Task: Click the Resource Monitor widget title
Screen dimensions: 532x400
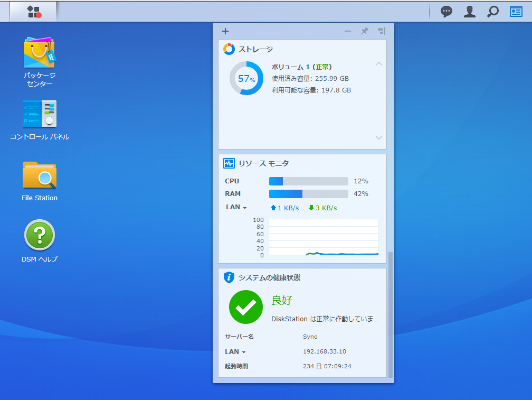Action: coord(264,163)
